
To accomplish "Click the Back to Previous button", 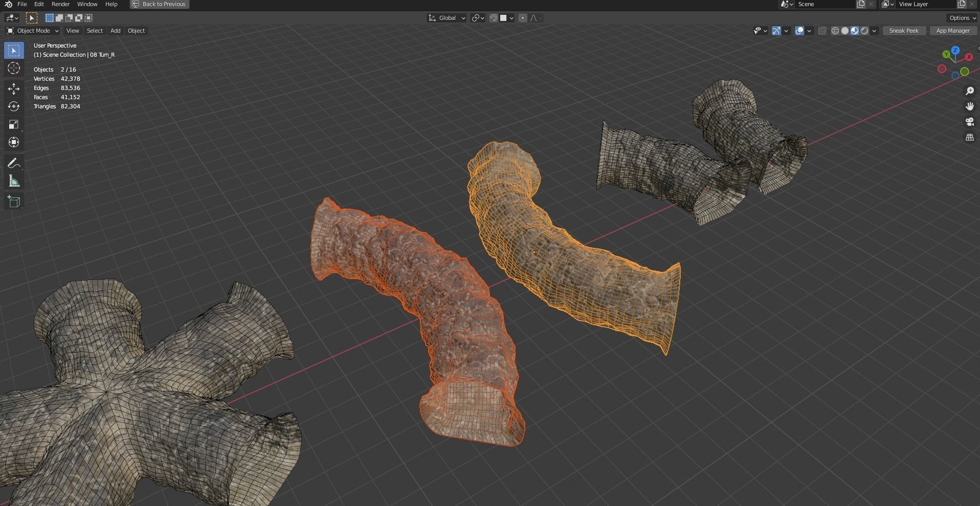I will click(159, 4).
